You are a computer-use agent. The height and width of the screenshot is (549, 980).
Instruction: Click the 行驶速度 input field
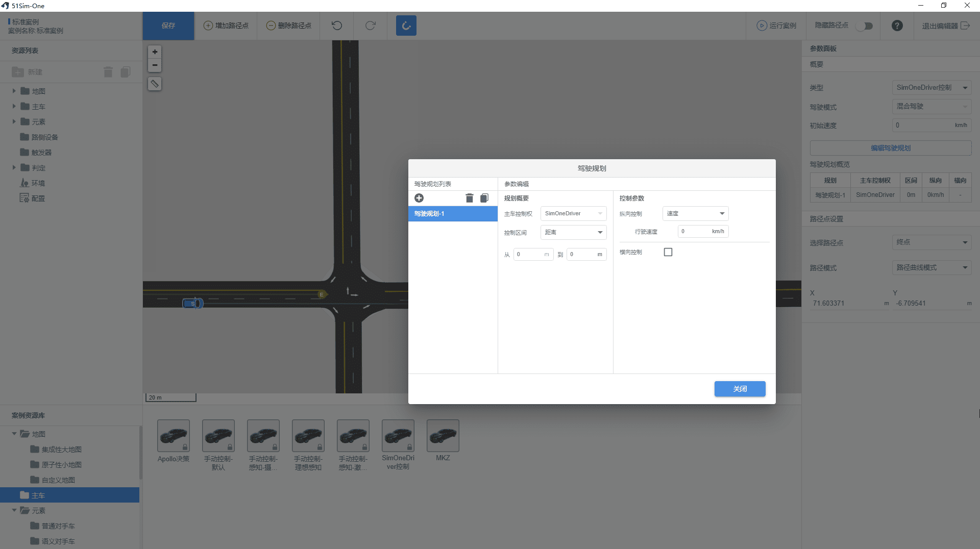[703, 232]
